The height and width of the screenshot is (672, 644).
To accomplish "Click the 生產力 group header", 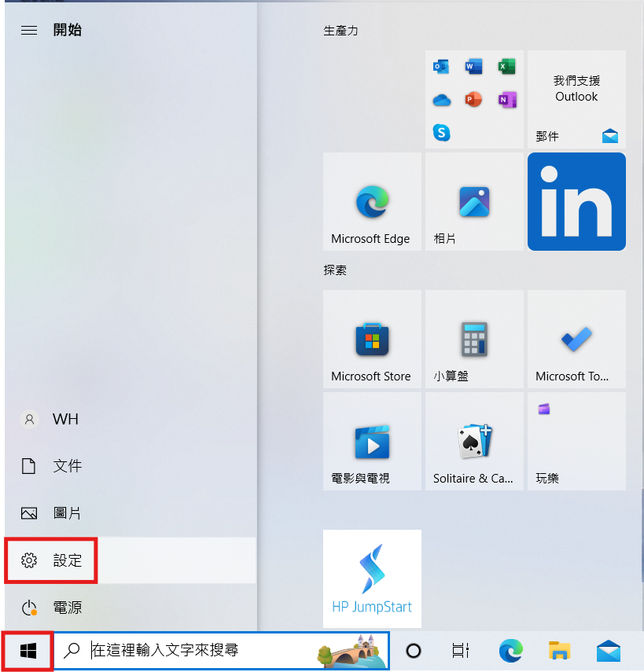I will tap(340, 31).
